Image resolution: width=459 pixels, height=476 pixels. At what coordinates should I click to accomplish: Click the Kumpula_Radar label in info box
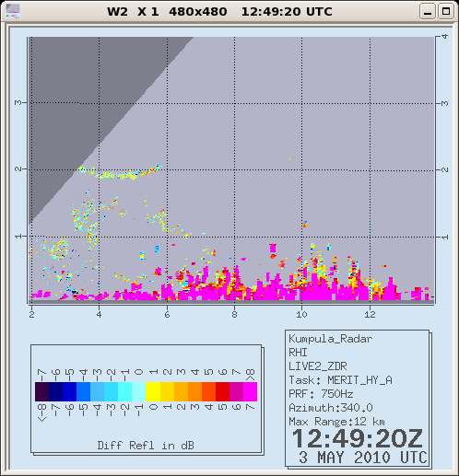click(x=331, y=339)
